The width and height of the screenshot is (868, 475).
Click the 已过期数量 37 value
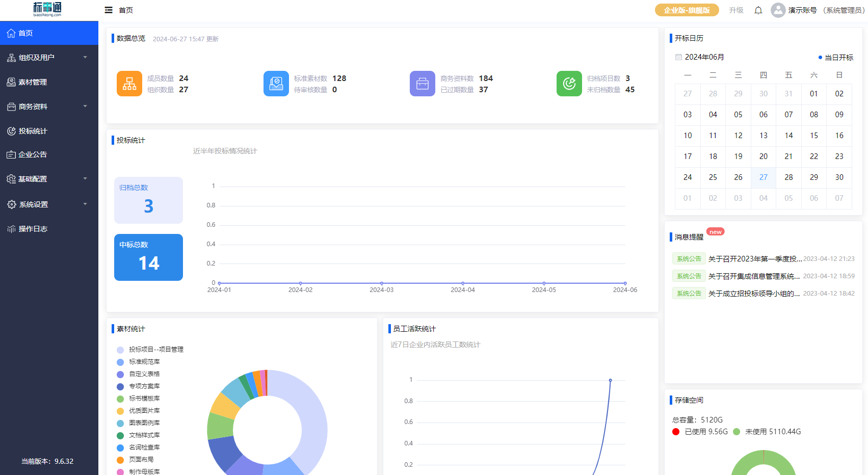click(483, 90)
